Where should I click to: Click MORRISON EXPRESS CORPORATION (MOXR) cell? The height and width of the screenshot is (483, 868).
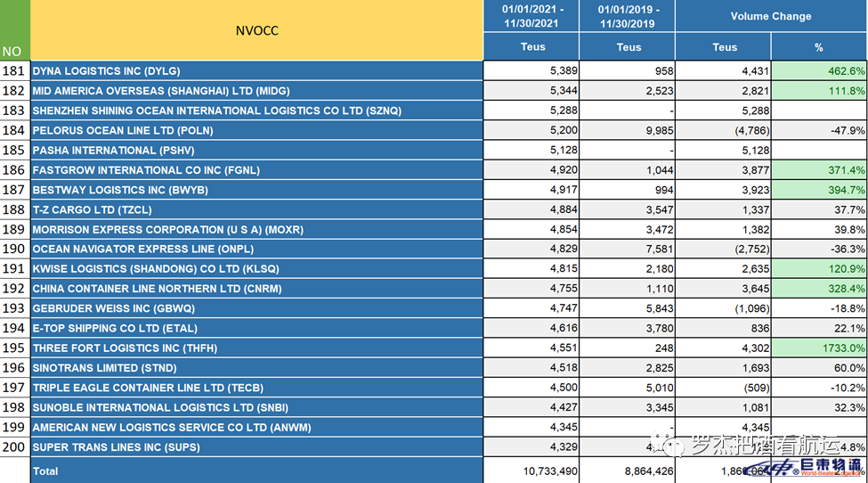click(x=257, y=229)
